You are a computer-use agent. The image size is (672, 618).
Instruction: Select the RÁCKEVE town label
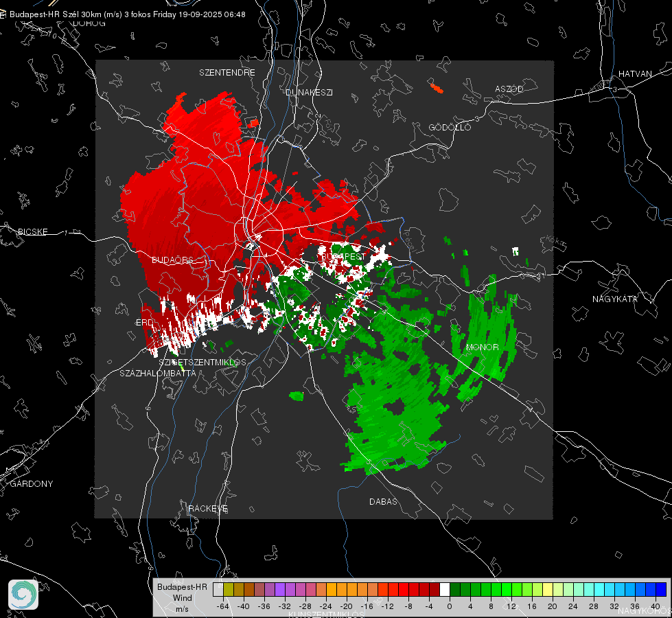click(x=208, y=508)
